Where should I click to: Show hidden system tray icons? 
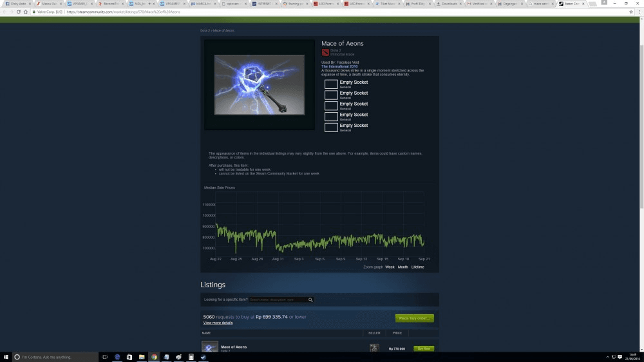pos(607,357)
